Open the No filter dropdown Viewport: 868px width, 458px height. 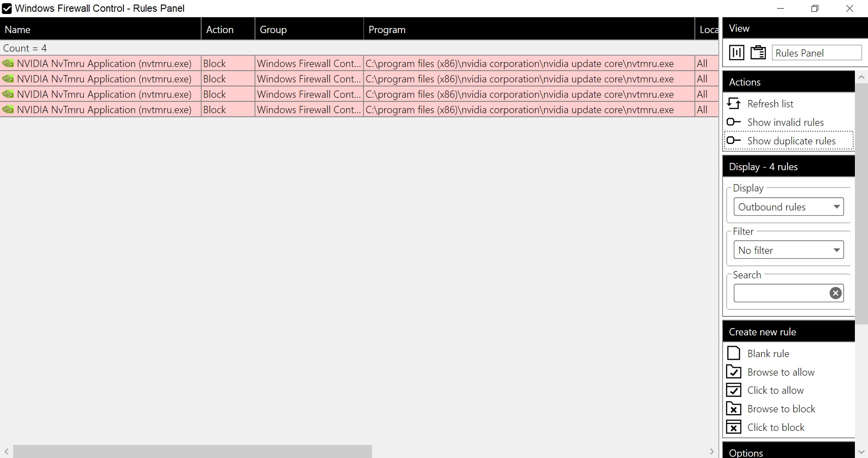788,250
